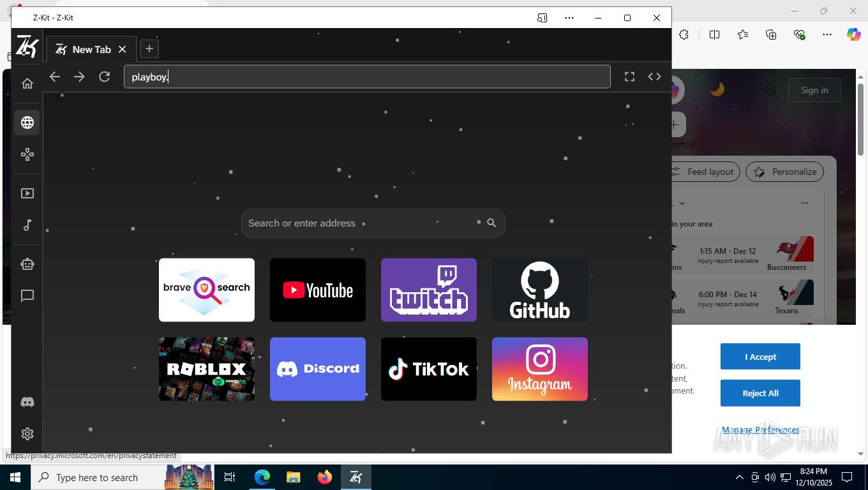
Task: Open Microsoft Edge from taskbar
Action: click(x=262, y=477)
